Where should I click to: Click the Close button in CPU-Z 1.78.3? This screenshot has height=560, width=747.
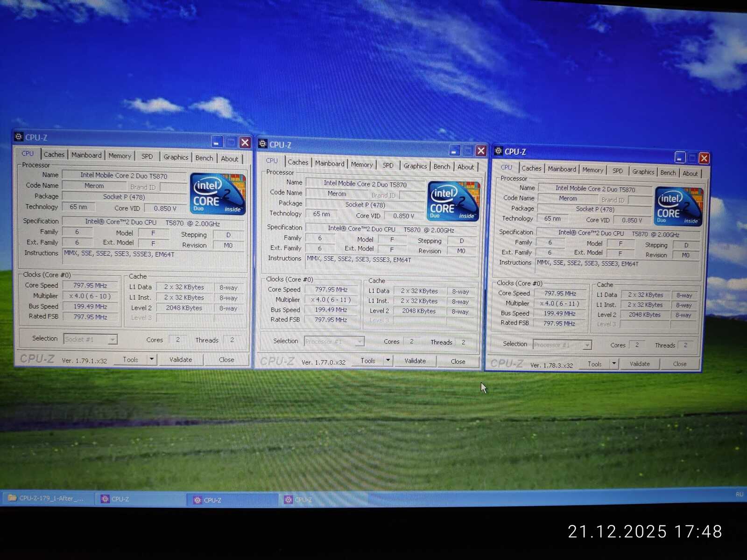pyautogui.click(x=680, y=364)
